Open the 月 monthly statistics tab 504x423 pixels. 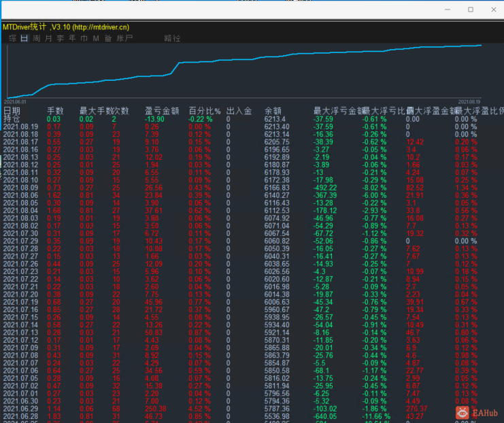48,38
